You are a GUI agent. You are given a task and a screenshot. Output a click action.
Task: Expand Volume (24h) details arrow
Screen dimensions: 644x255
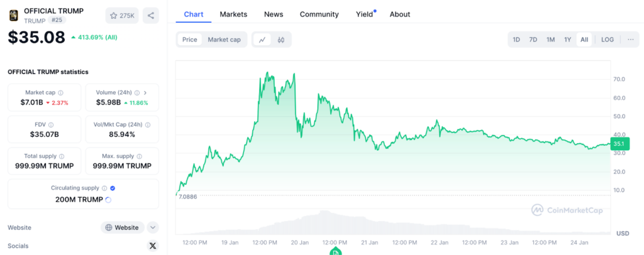pyautogui.click(x=145, y=93)
